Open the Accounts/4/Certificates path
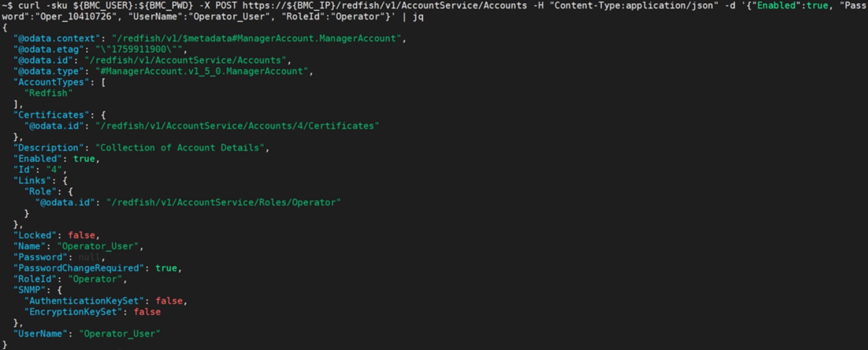Viewport: 868px width, 350px height. click(237, 126)
